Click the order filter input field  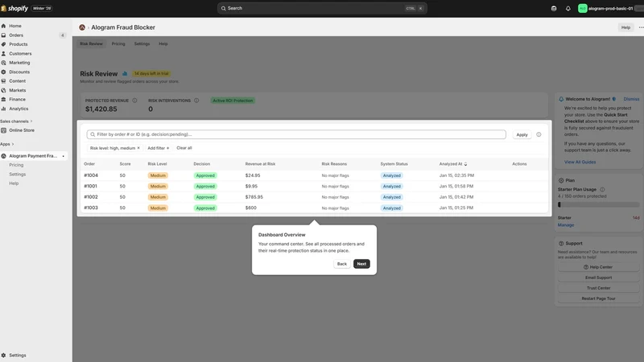296,134
